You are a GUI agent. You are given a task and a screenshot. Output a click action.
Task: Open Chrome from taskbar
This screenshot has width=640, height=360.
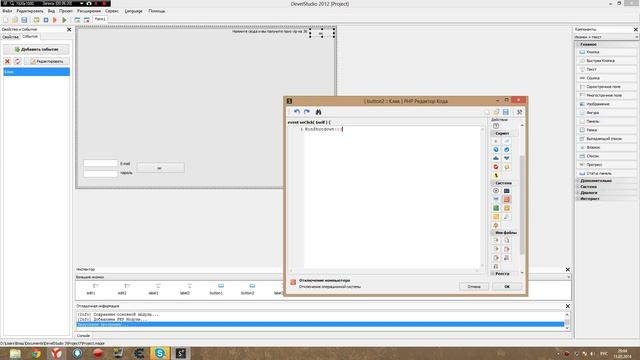pyautogui.click(x=36, y=353)
